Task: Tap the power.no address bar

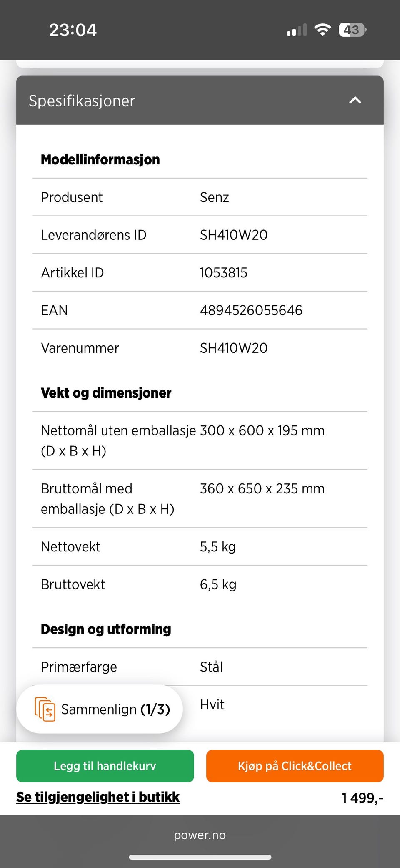Action: point(200,835)
